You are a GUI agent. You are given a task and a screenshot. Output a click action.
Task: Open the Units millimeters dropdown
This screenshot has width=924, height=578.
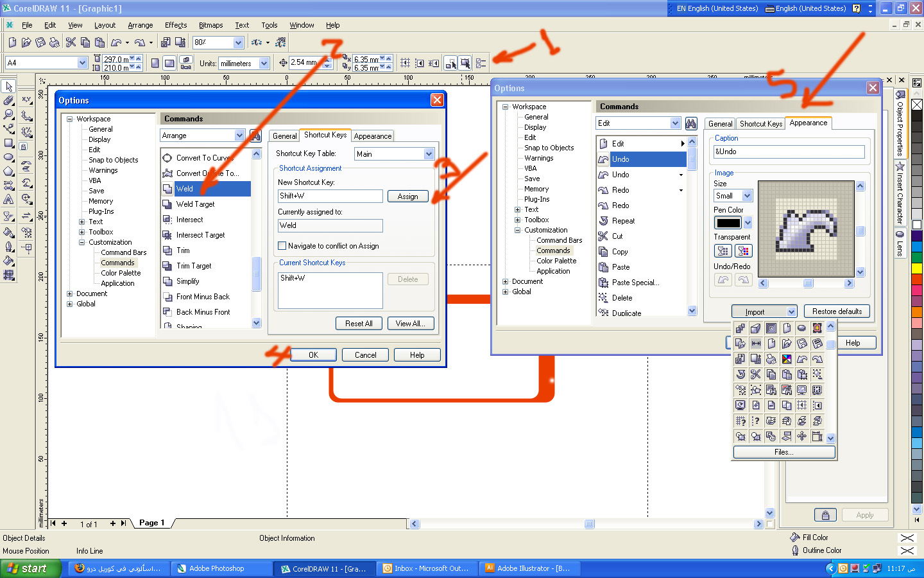coord(264,64)
